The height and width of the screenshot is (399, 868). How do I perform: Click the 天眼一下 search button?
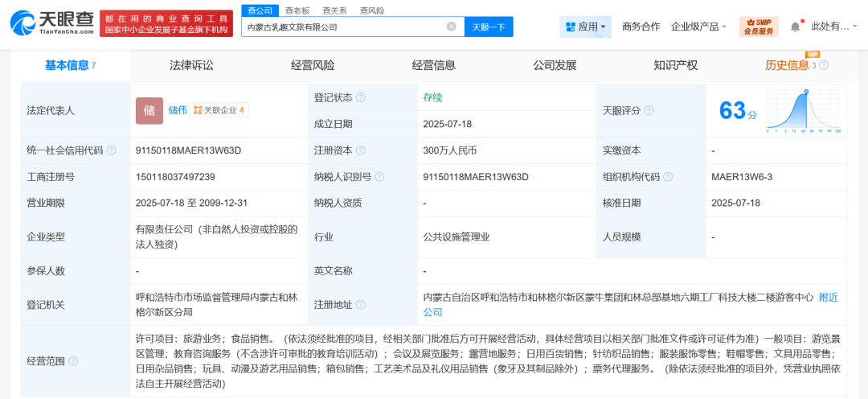(489, 27)
